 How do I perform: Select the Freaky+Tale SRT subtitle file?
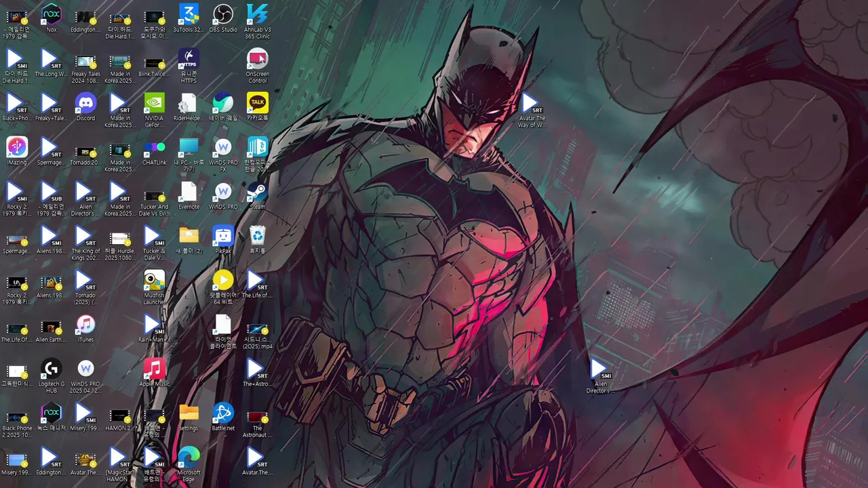[52, 107]
